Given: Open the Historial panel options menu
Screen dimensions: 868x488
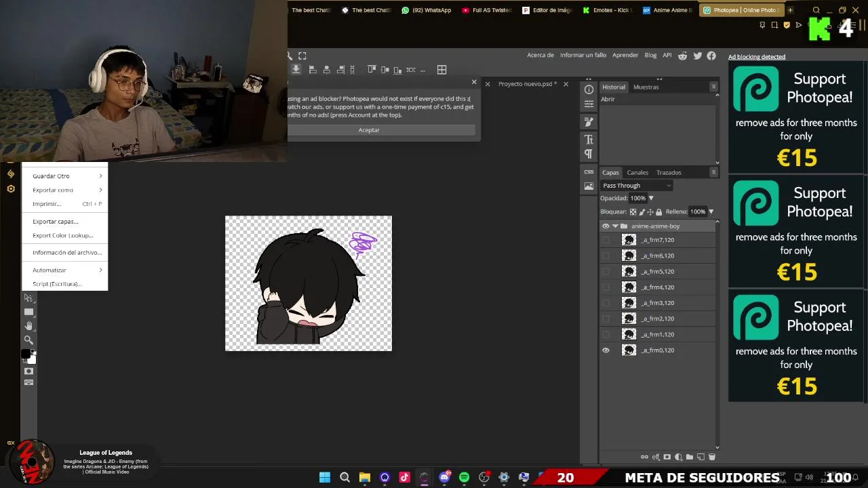Looking at the screenshot, I should pos(713,87).
